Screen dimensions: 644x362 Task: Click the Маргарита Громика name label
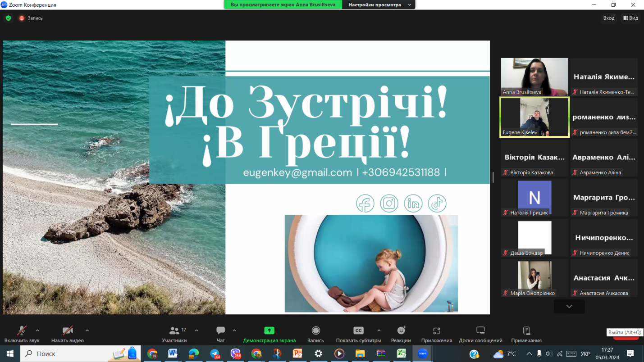[x=604, y=213]
